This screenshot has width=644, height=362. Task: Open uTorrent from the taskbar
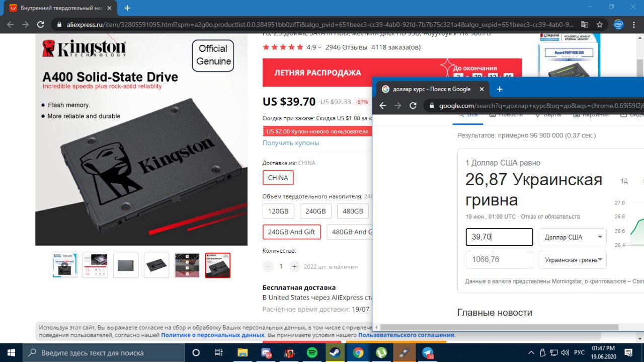click(381, 352)
